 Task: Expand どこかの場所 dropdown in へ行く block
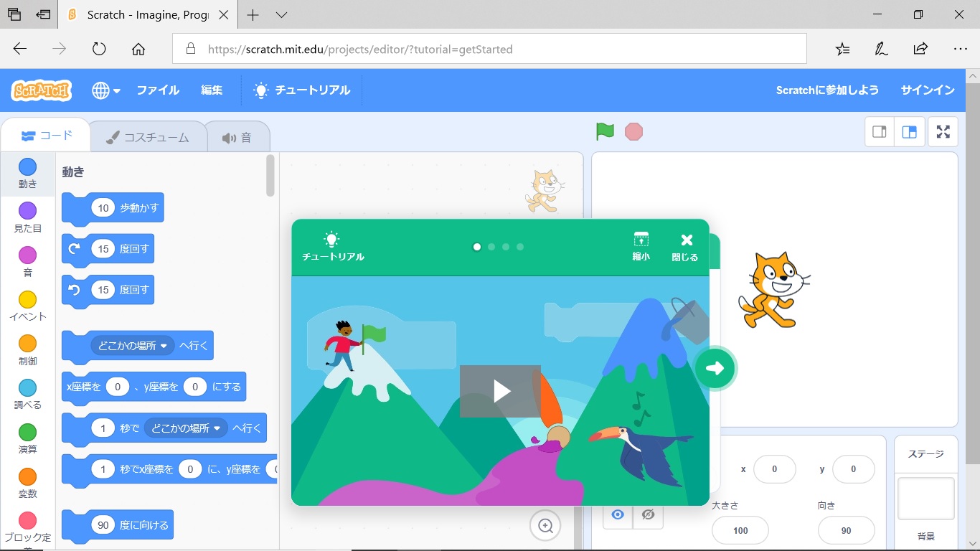click(x=133, y=346)
